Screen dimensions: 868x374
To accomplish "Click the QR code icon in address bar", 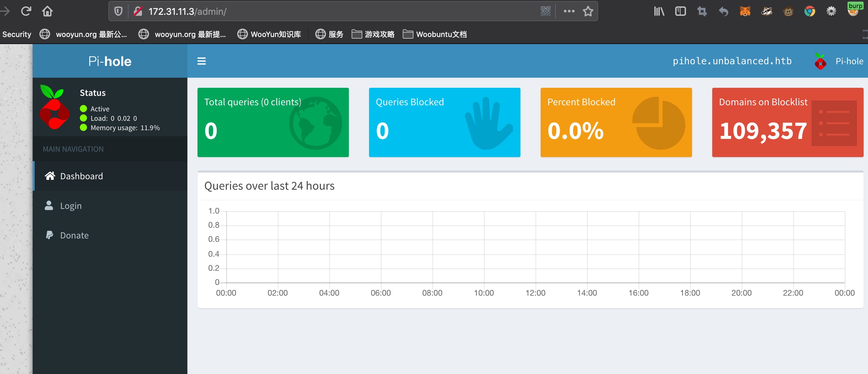I will [x=546, y=11].
